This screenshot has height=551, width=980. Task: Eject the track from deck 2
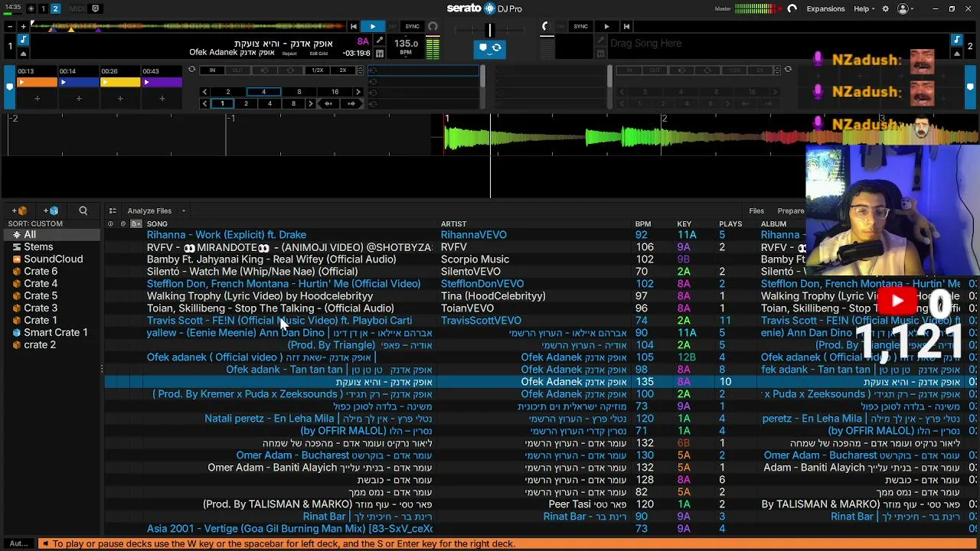[957, 54]
